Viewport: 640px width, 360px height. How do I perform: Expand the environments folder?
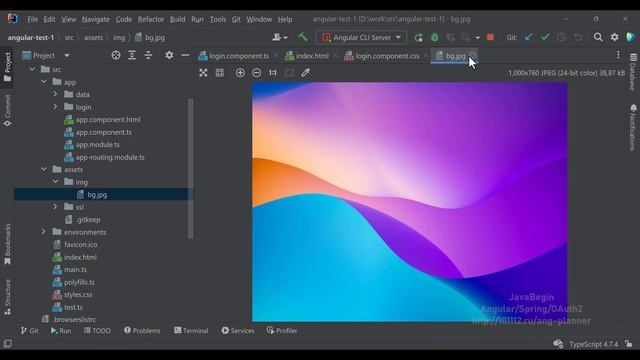[x=44, y=232]
